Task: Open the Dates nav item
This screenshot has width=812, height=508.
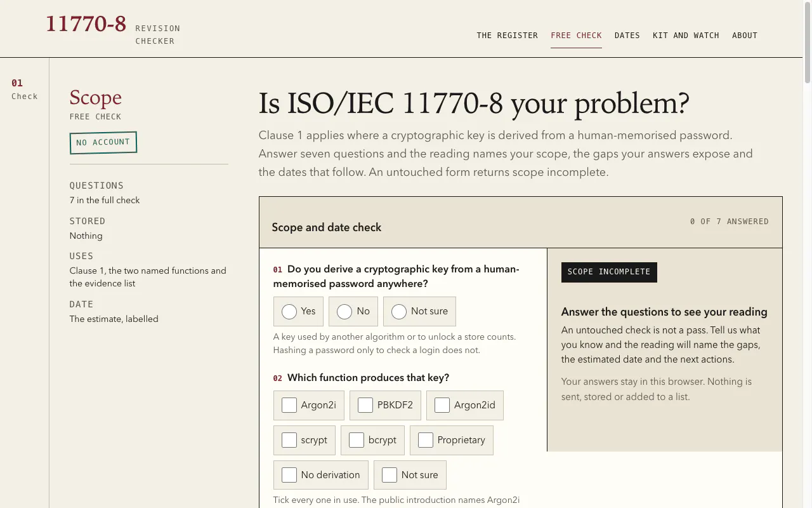Action: click(627, 36)
